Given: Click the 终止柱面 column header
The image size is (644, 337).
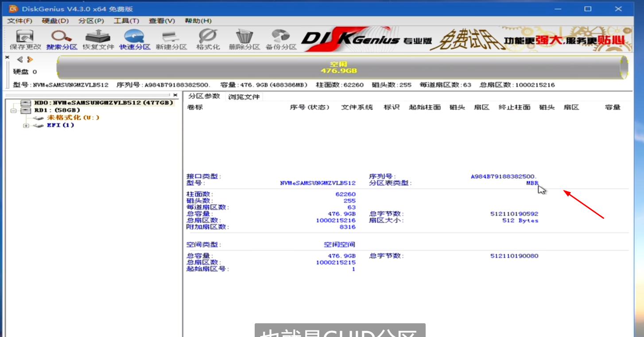Looking at the screenshot, I should tap(514, 107).
